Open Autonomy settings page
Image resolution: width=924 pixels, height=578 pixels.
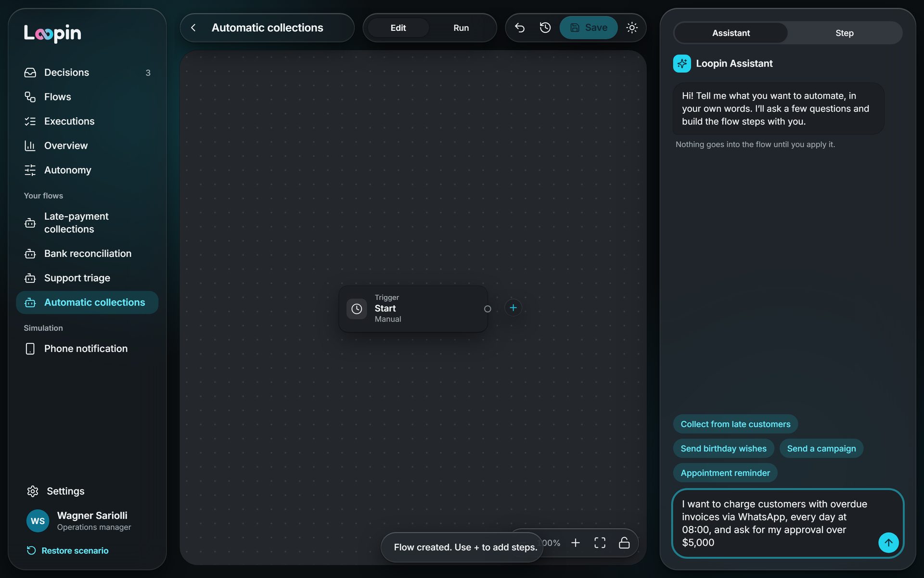[x=87, y=170]
